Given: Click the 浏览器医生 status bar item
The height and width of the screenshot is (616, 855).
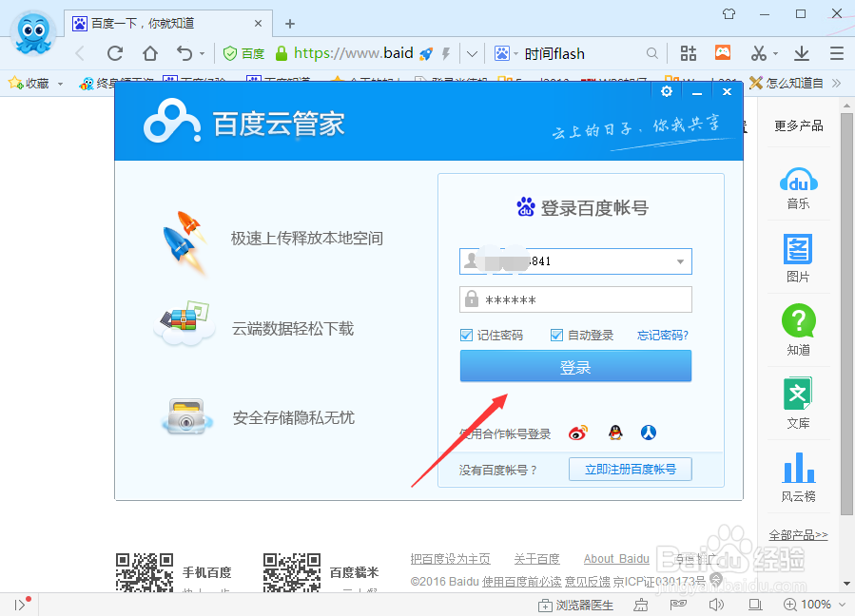Looking at the screenshot, I should [x=575, y=605].
